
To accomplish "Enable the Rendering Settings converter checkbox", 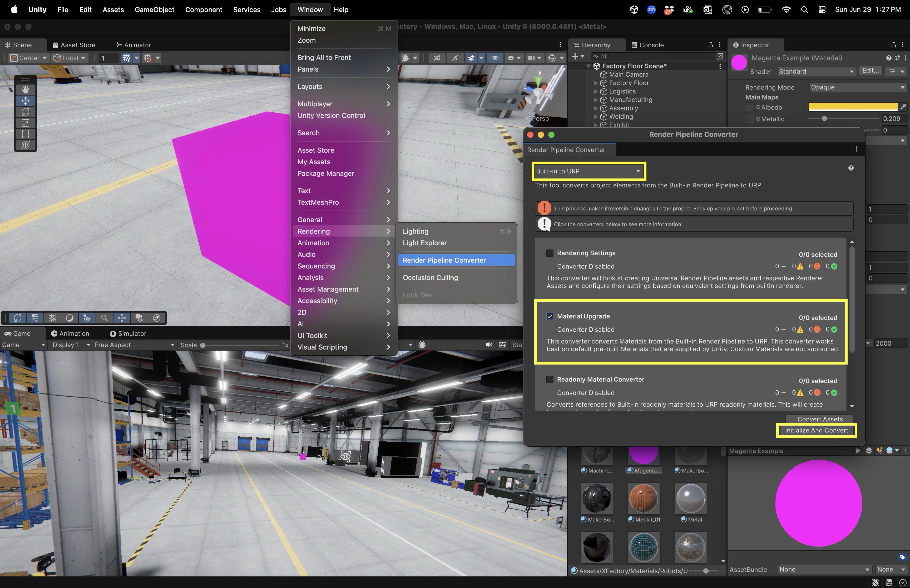I will click(550, 253).
